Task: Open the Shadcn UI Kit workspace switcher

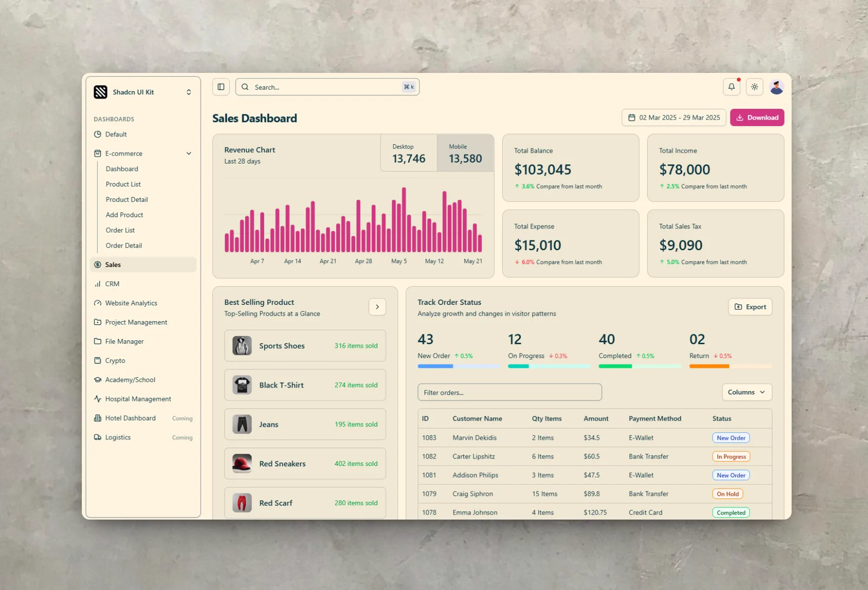Action: (189, 92)
